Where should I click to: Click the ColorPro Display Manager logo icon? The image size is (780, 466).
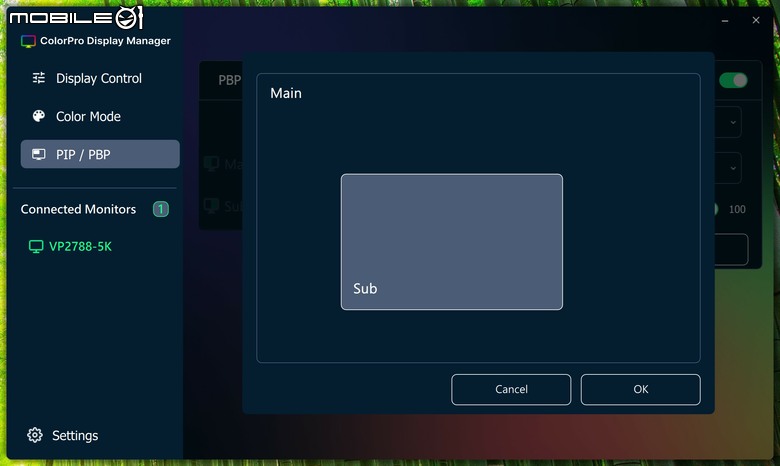click(x=28, y=41)
